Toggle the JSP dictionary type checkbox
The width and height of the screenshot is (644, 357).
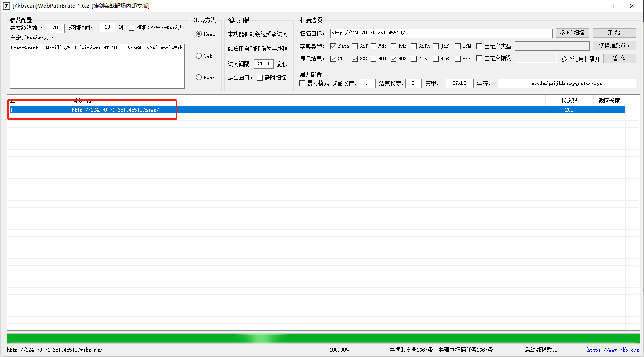click(436, 46)
